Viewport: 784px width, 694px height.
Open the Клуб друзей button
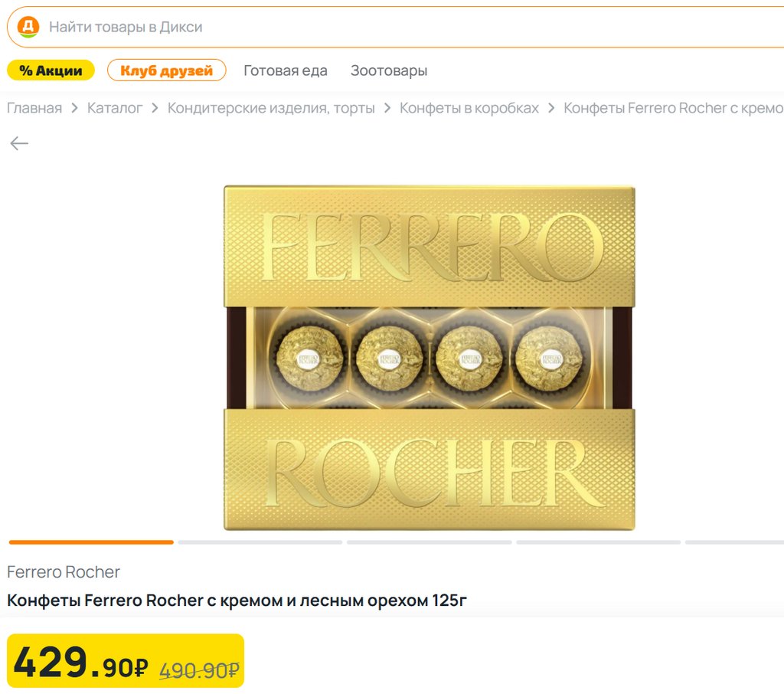166,70
